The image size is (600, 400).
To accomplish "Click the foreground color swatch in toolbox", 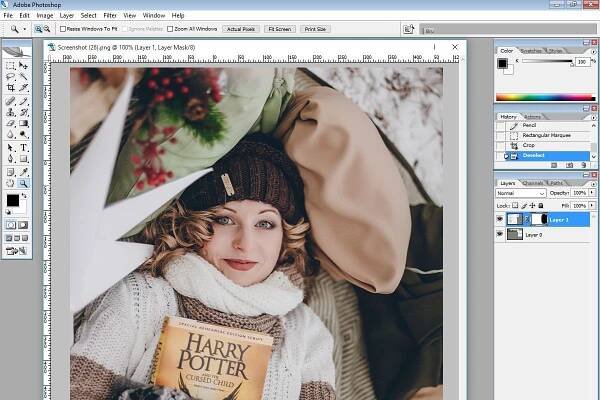I will click(13, 200).
